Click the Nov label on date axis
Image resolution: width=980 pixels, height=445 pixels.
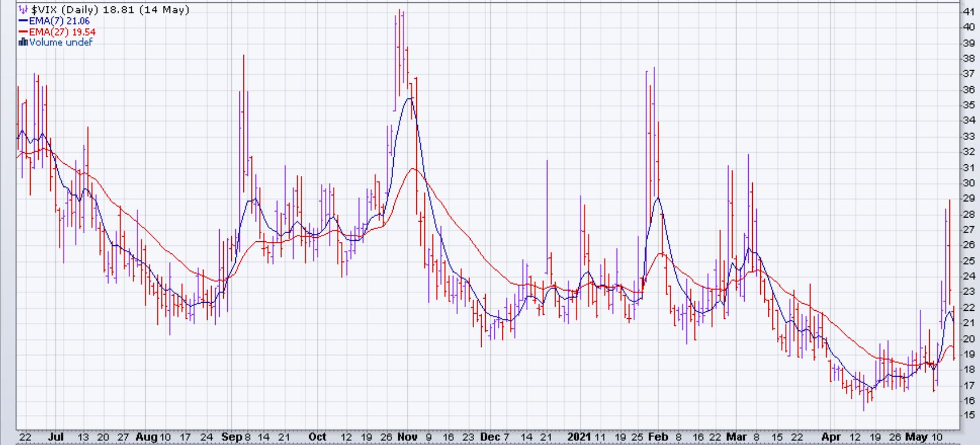tap(407, 437)
